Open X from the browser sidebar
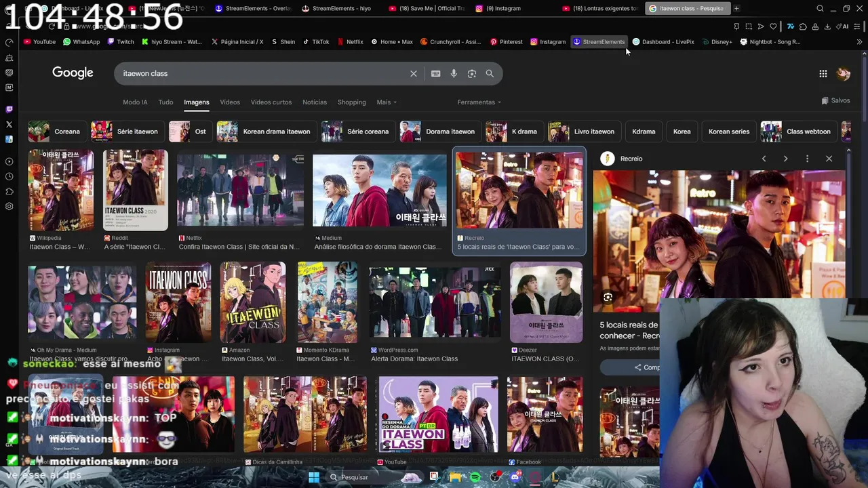 [9, 124]
